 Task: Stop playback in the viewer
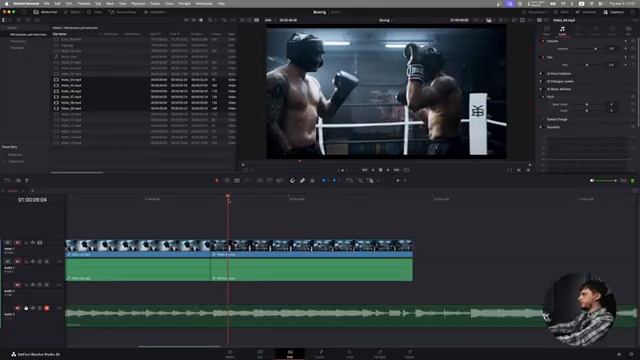[x=380, y=170]
